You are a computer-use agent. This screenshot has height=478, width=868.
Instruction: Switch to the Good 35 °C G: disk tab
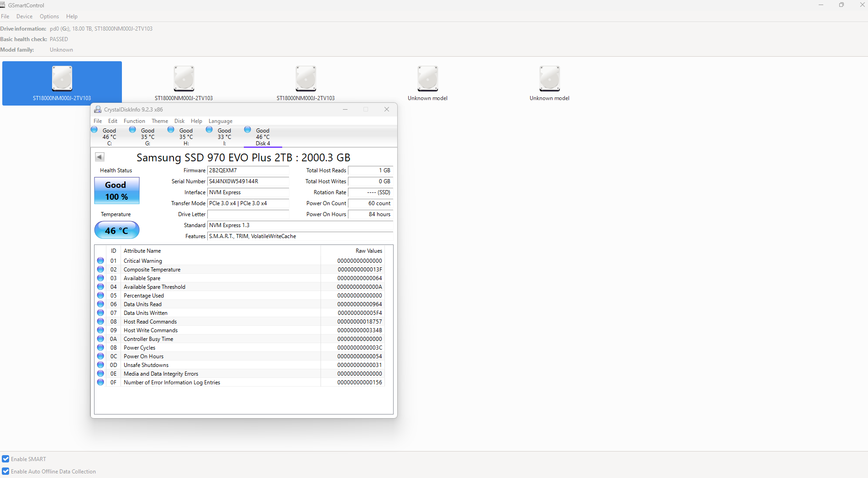pos(147,137)
